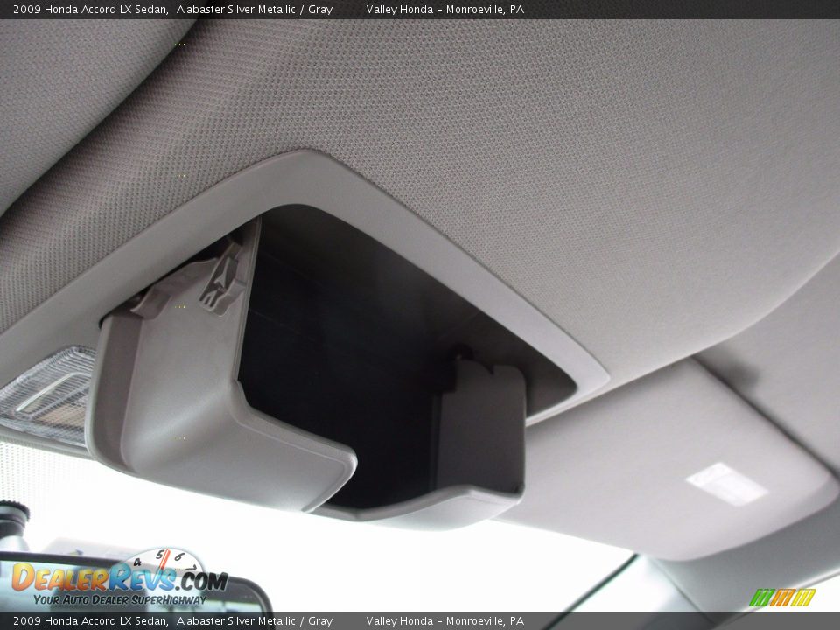Click bottom 'Valley Honda - Monroeville, PA' text
This screenshot has width=840, height=630.
pyautogui.click(x=444, y=621)
